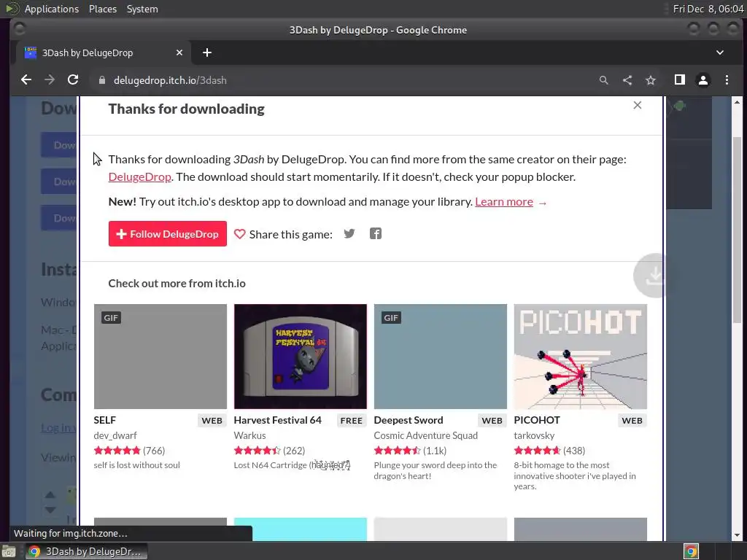Click the WEB tag on PICOHOT
747x560 pixels.
coord(632,421)
